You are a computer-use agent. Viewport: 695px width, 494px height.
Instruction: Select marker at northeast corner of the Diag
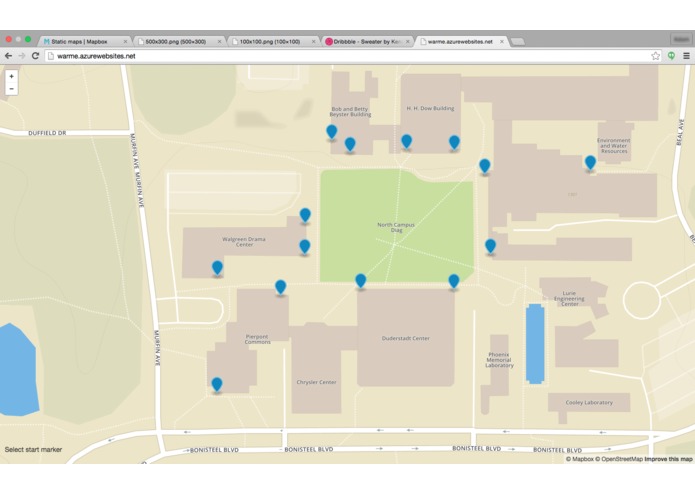[x=485, y=166]
